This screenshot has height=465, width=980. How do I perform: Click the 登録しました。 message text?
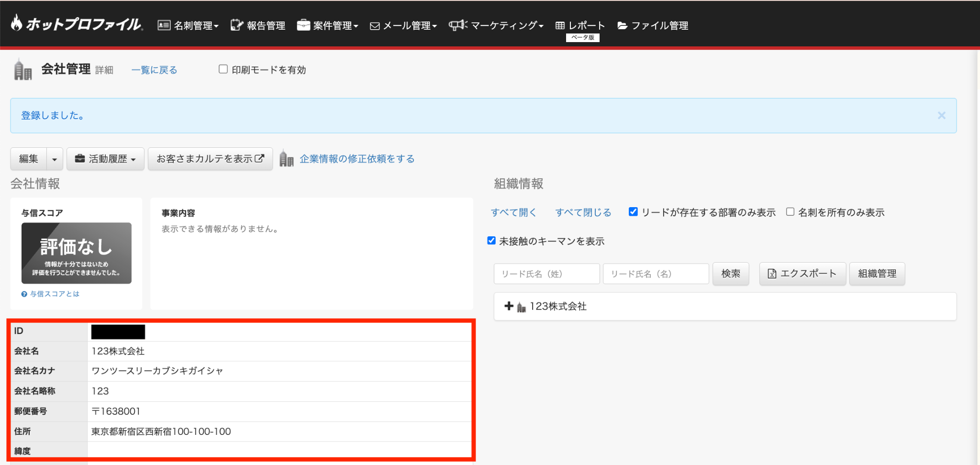tap(53, 115)
